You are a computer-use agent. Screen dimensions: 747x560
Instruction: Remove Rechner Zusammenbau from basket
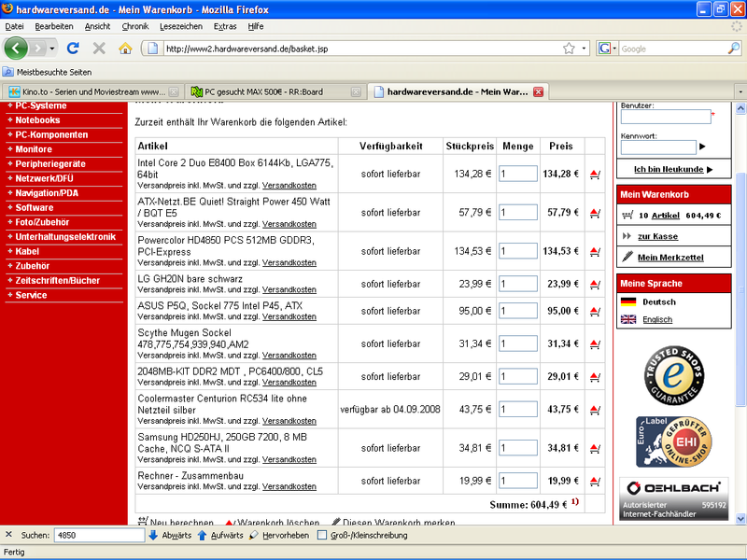595,482
